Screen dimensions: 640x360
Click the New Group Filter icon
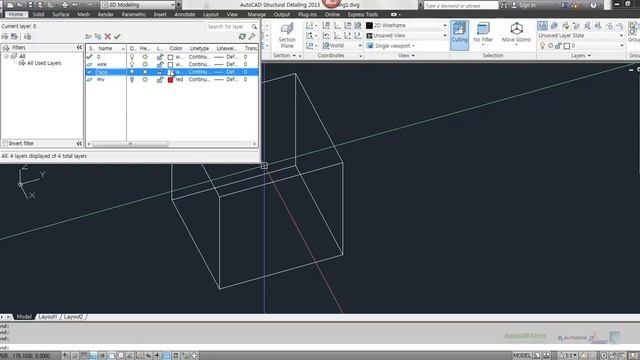pyautogui.click(x=14, y=37)
